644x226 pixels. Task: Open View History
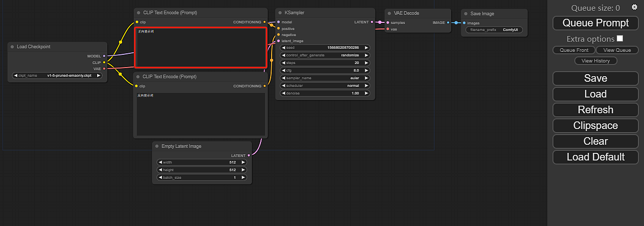tap(595, 61)
